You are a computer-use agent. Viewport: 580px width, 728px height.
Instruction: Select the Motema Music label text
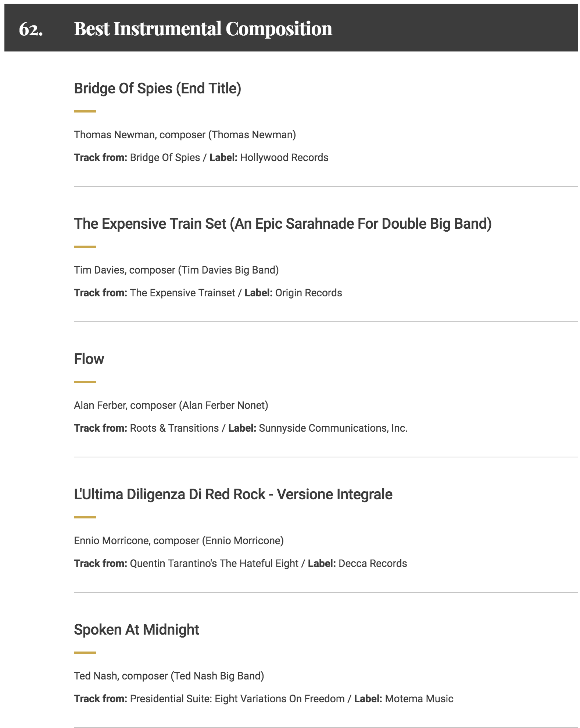click(419, 699)
